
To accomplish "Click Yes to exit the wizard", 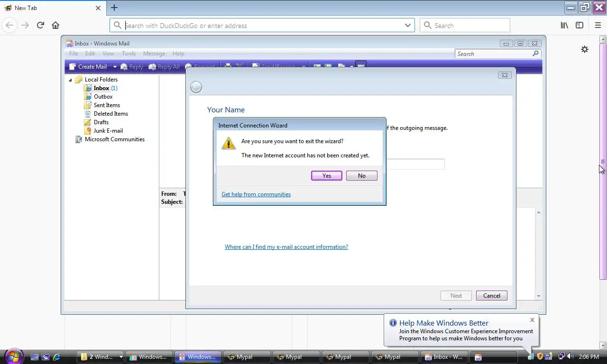I will coord(327,176).
